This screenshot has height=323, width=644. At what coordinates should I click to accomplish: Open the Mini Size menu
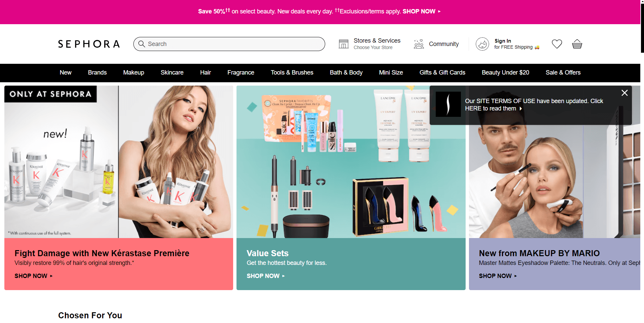click(x=391, y=73)
